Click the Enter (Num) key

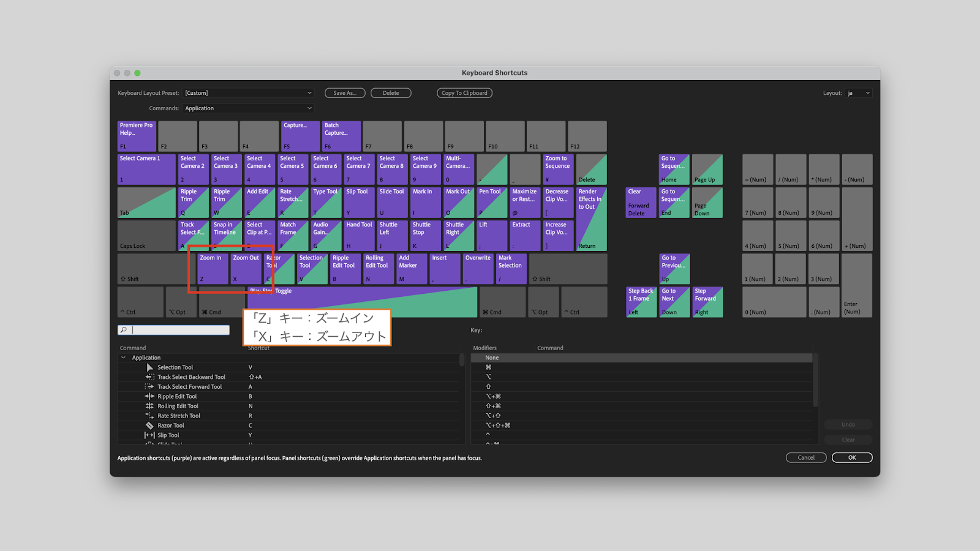point(857,285)
